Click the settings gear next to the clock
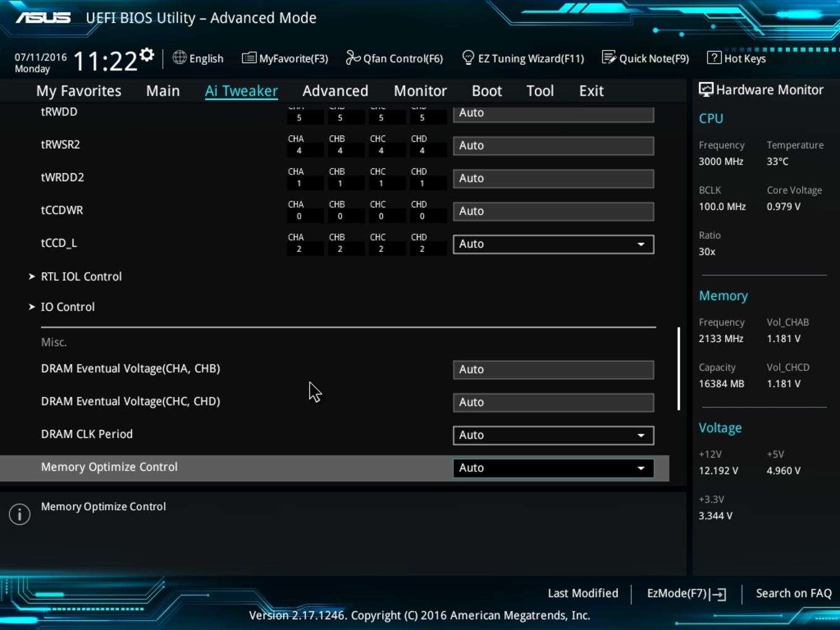This screenshot has height=630, width=840. coord(146,55)
